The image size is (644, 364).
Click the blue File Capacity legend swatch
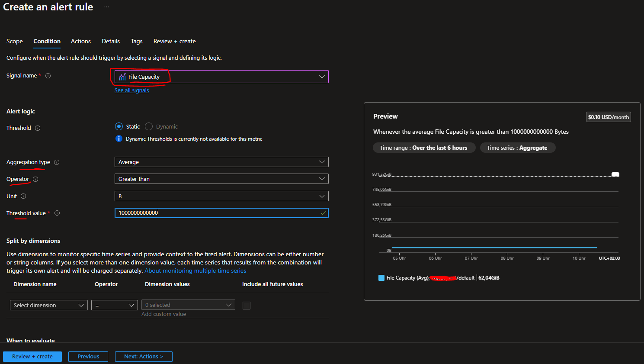click(381, 278)
